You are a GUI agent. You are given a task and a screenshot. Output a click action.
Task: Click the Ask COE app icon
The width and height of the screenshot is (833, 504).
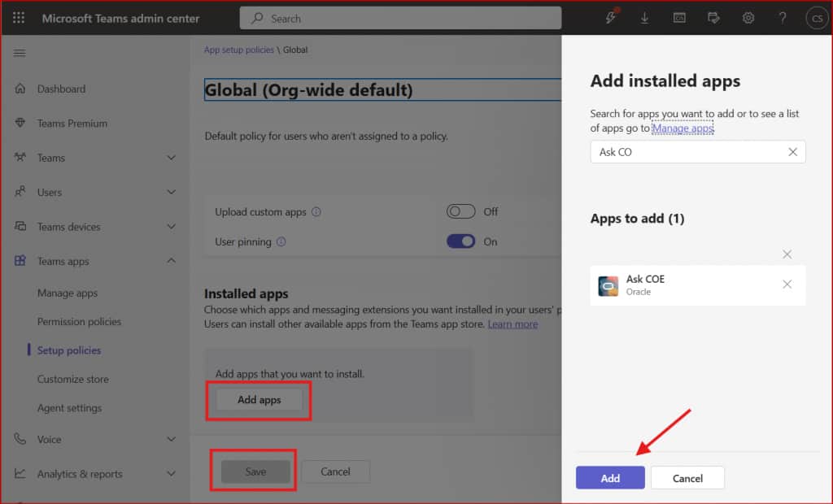click(x=608, y=285)
